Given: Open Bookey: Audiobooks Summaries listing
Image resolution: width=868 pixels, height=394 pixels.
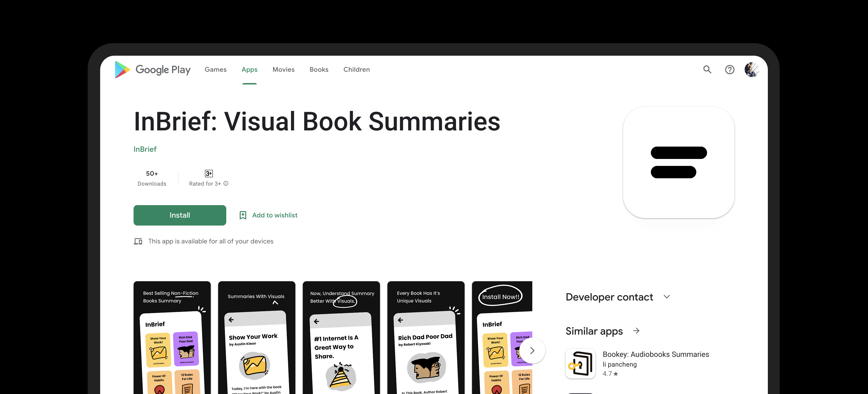Looking at the screenshot, I should 655,354.
